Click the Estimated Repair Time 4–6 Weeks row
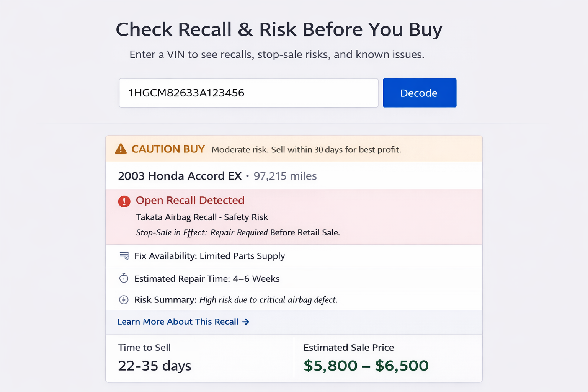Screen dimensions: 588x392 click(x=207, y=279)
